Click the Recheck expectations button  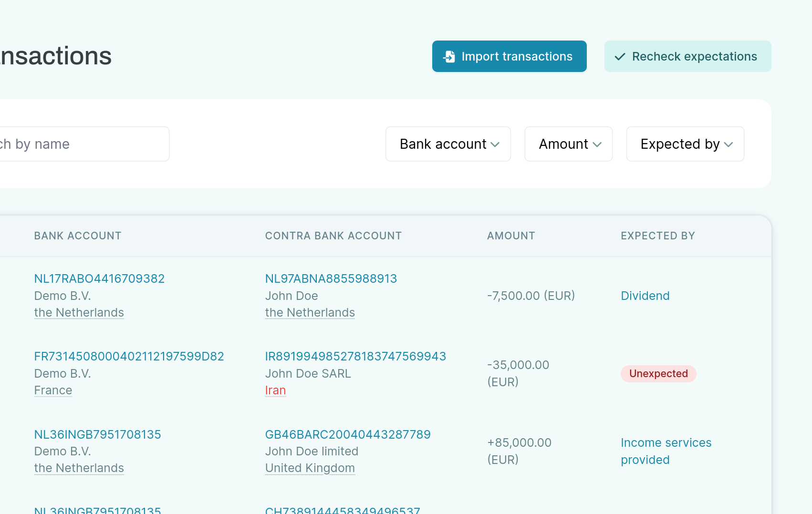[687, 56]
